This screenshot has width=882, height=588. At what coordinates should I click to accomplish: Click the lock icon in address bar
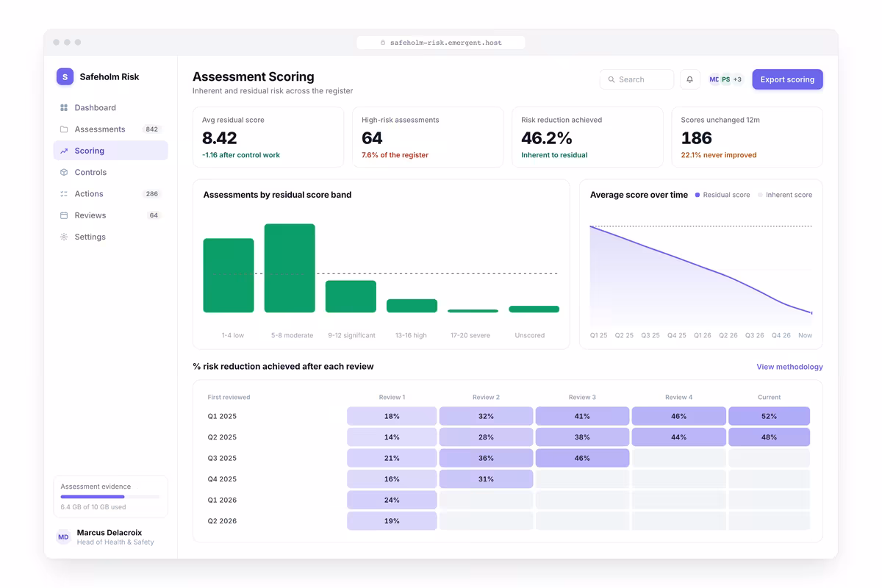(383, 43)
